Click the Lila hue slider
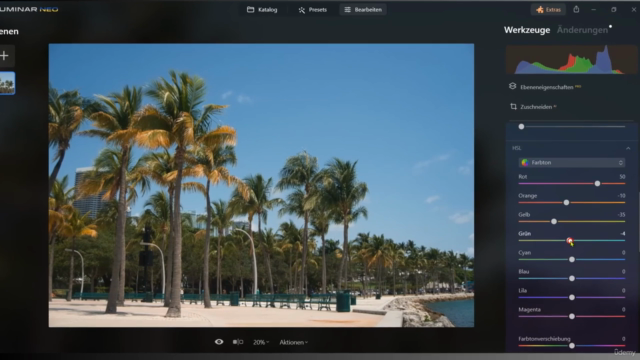Screen dimensions: 640x360 point(572,297)
